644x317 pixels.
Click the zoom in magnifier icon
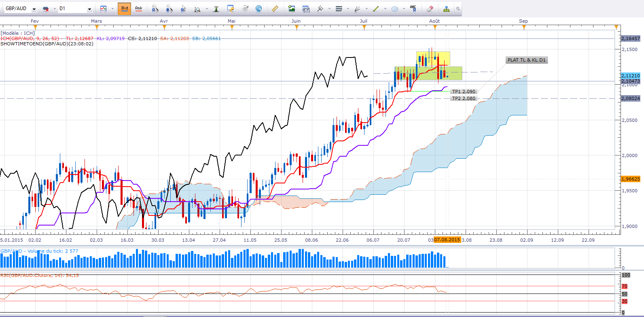tap(155, 9)
